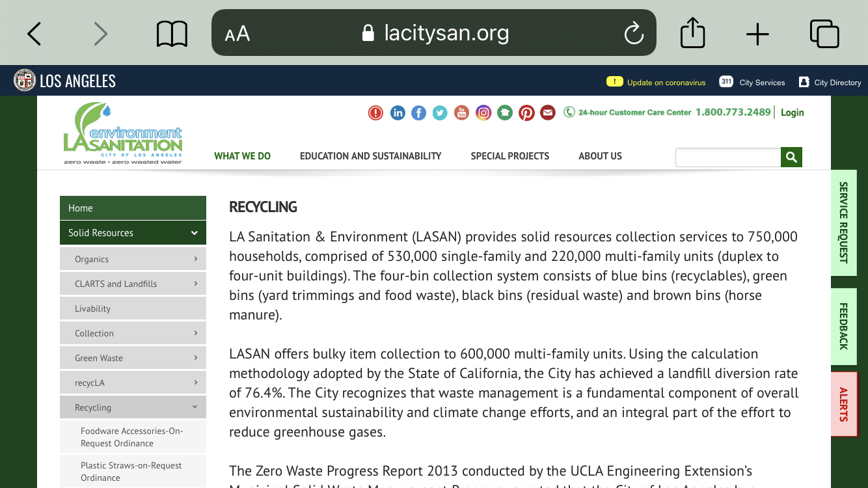
Task: Call 1.800.773.2489 customer care number
Action: click(733, 112)
